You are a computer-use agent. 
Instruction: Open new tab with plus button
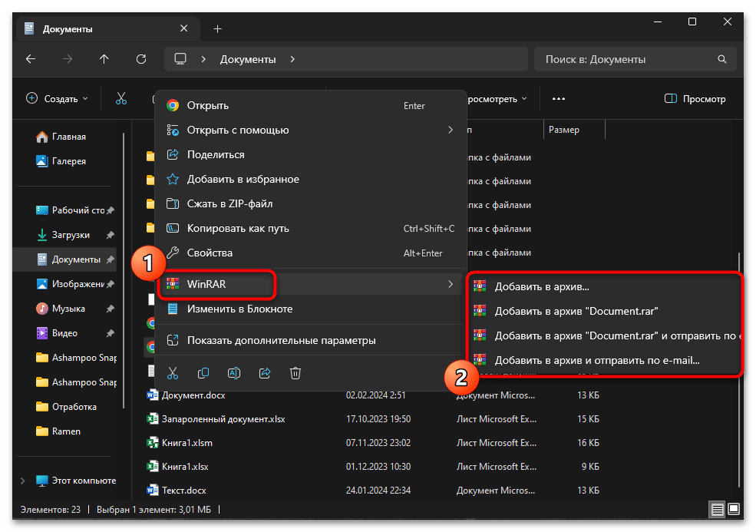click(x=217, y=29)
